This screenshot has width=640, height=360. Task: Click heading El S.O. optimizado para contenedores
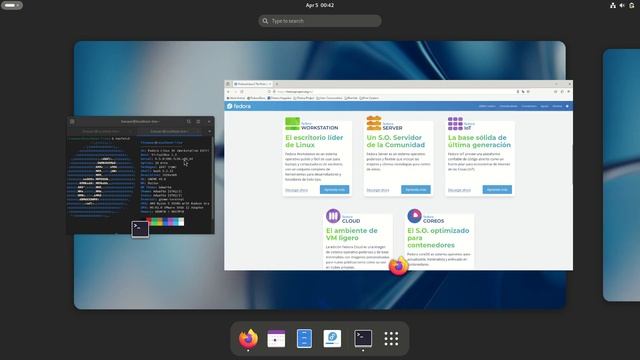click(x=438, y=238)
